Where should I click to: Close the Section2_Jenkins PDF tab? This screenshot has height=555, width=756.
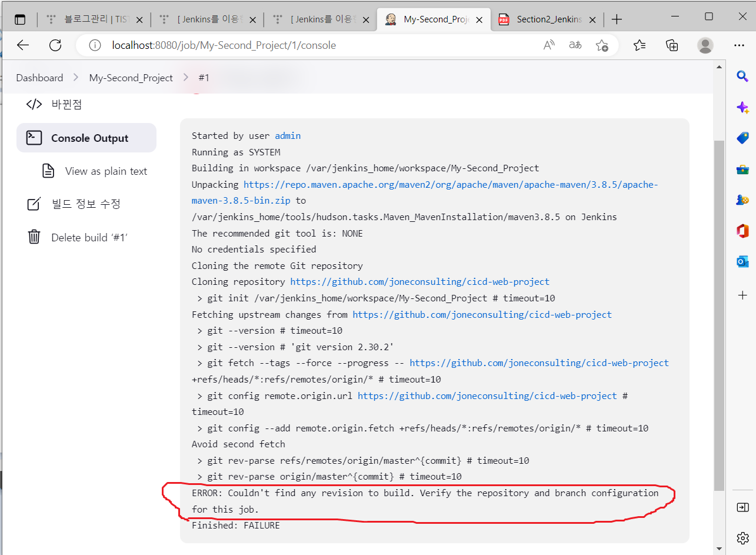coord(592,20)
